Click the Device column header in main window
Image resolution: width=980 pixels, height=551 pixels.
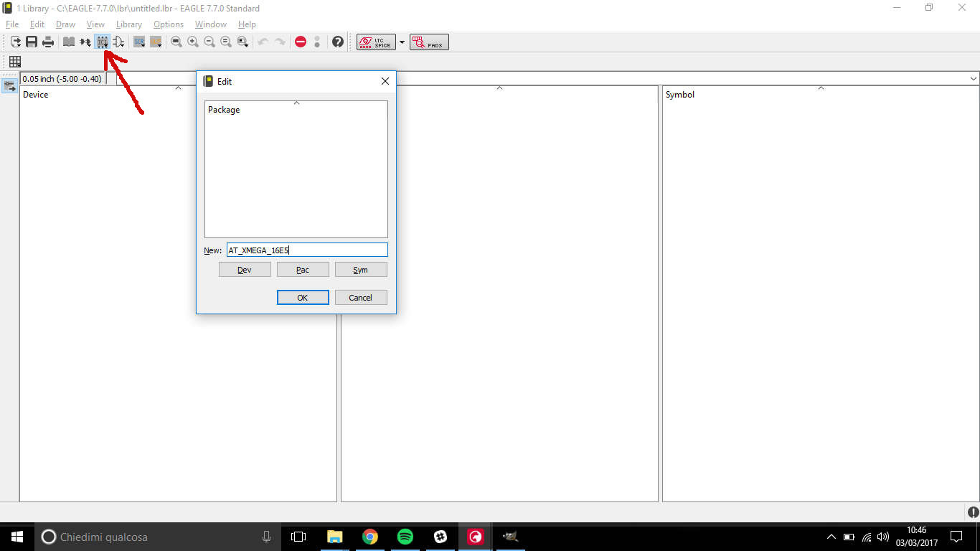[x=178, y=94]
